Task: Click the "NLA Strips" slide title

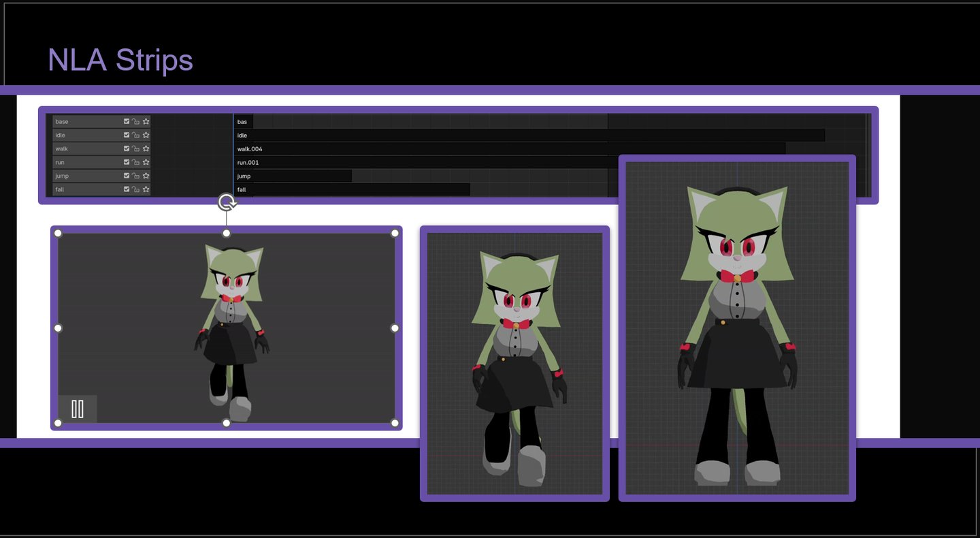Action: tap(120, 60)
